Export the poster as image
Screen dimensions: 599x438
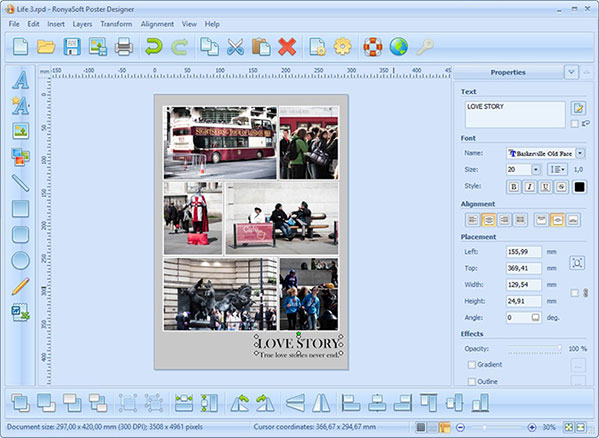(98, 47)
